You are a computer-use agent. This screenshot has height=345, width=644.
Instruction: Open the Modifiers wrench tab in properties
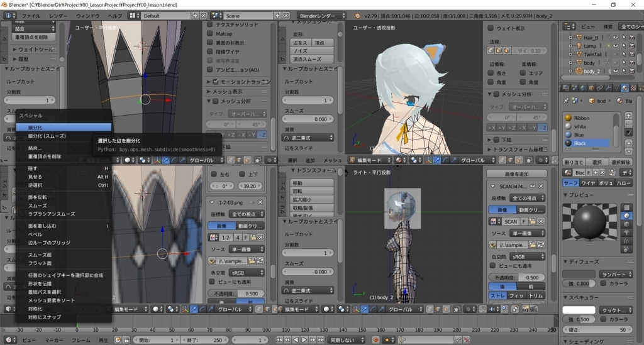tap(608, 88)
